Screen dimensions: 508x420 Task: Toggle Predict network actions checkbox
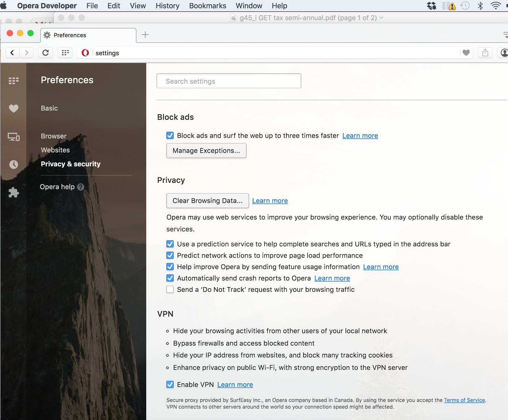pyautogui.click(x=170, y=255)
